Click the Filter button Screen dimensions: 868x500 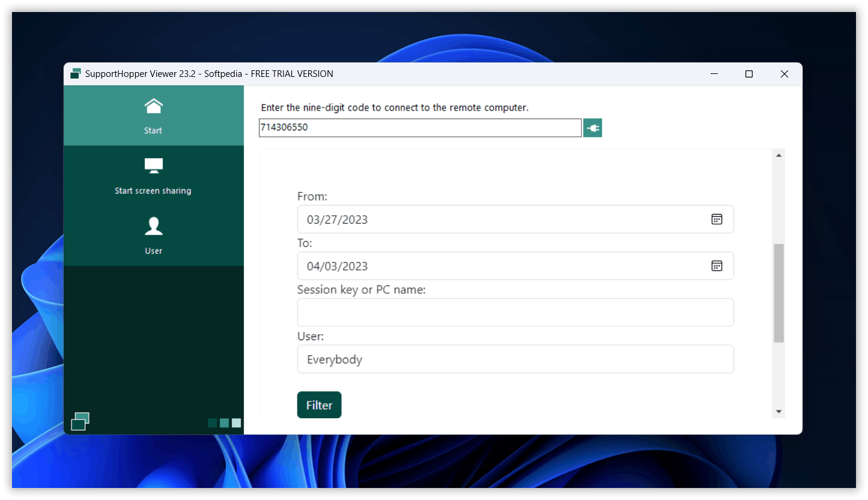point(319,405)
